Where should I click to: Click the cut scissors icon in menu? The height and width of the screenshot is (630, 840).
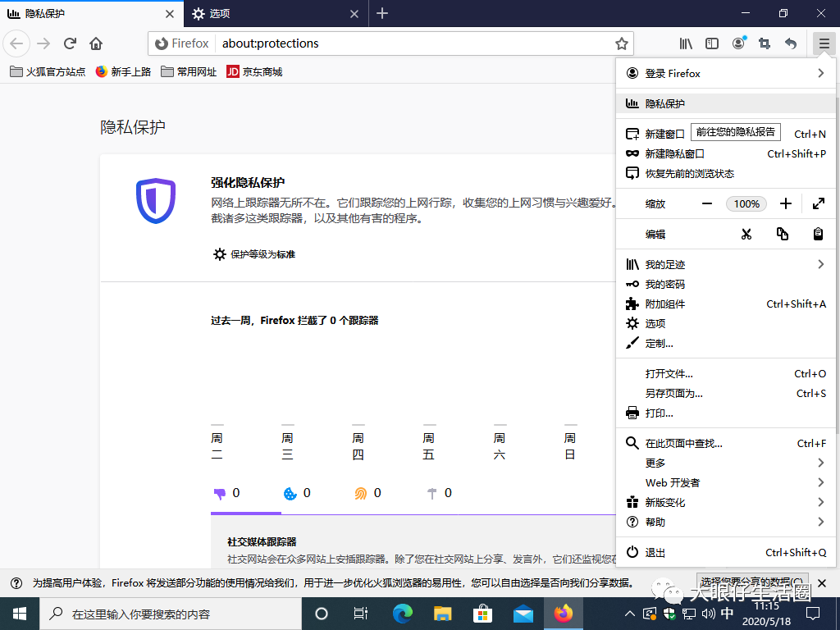point(746,234)
